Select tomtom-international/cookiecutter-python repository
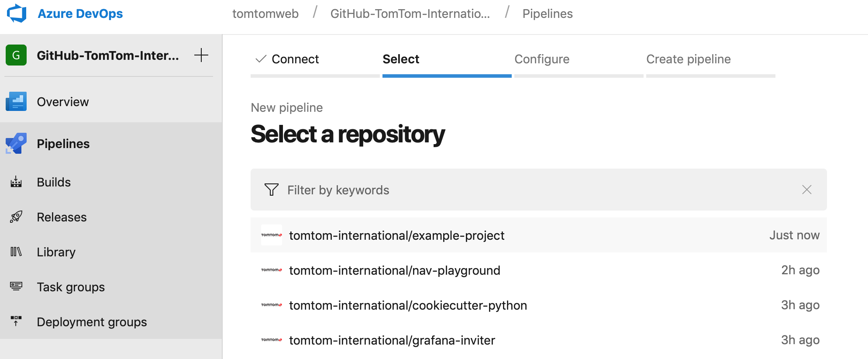 coord(539,305)
